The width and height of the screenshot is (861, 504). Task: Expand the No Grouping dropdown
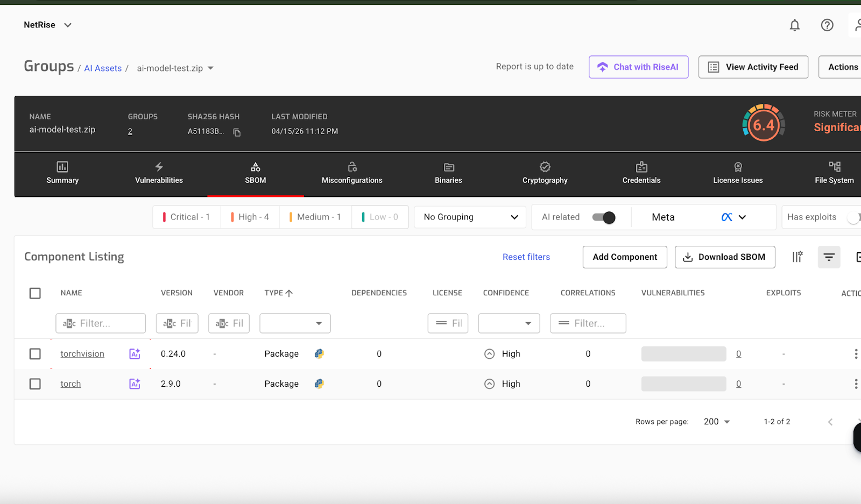[x=470, y=217]
